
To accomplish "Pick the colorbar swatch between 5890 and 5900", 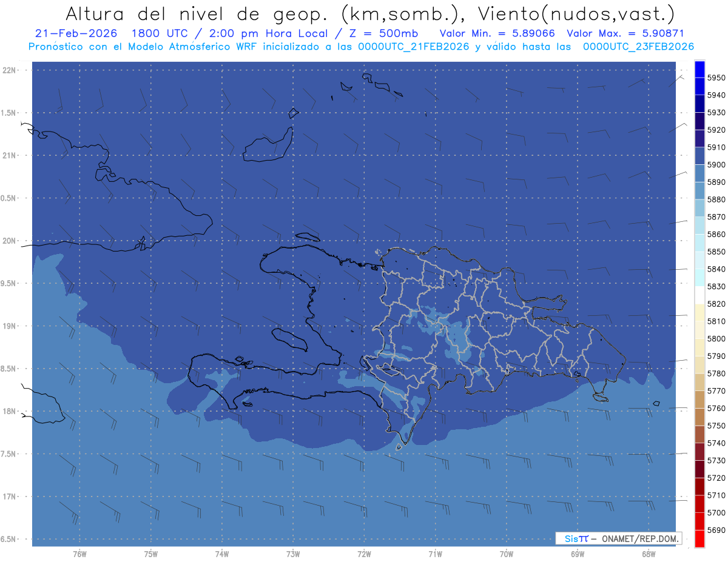I will [x=699, y=173].
